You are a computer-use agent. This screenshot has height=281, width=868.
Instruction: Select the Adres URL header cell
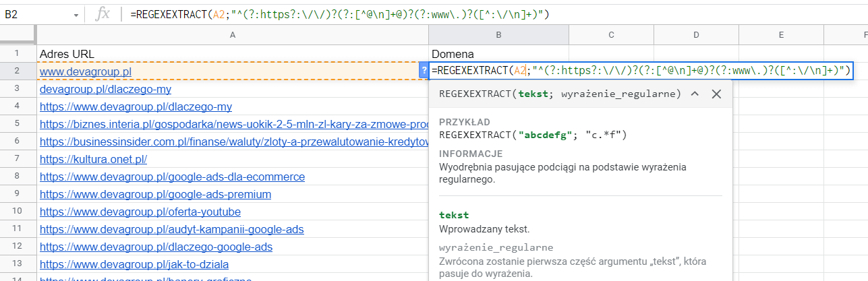pyautogui.click(x=233, y=53)
